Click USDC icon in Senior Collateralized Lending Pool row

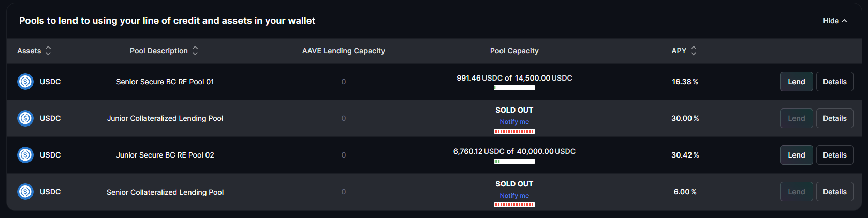click(x=25, y=192)
